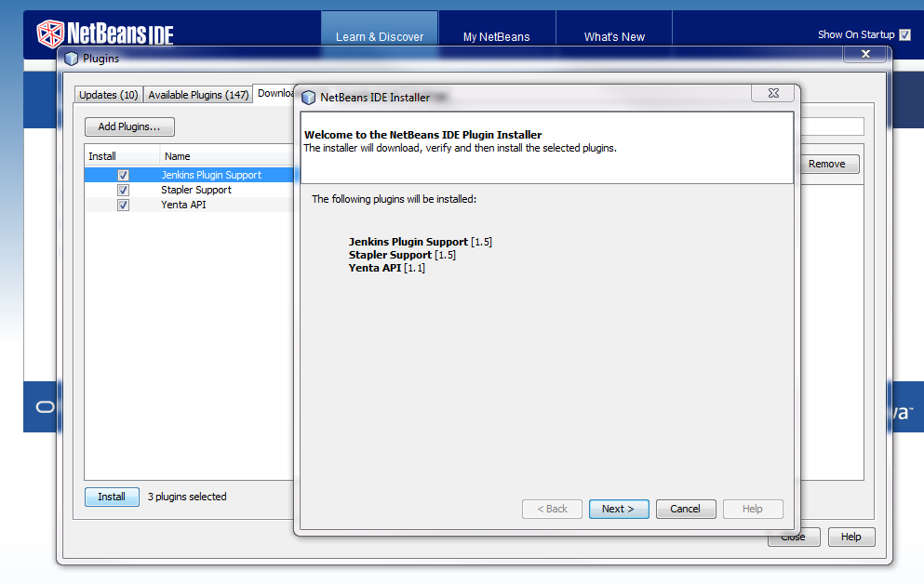Click the Help button in Plugins window

click(x=851, y=537)
